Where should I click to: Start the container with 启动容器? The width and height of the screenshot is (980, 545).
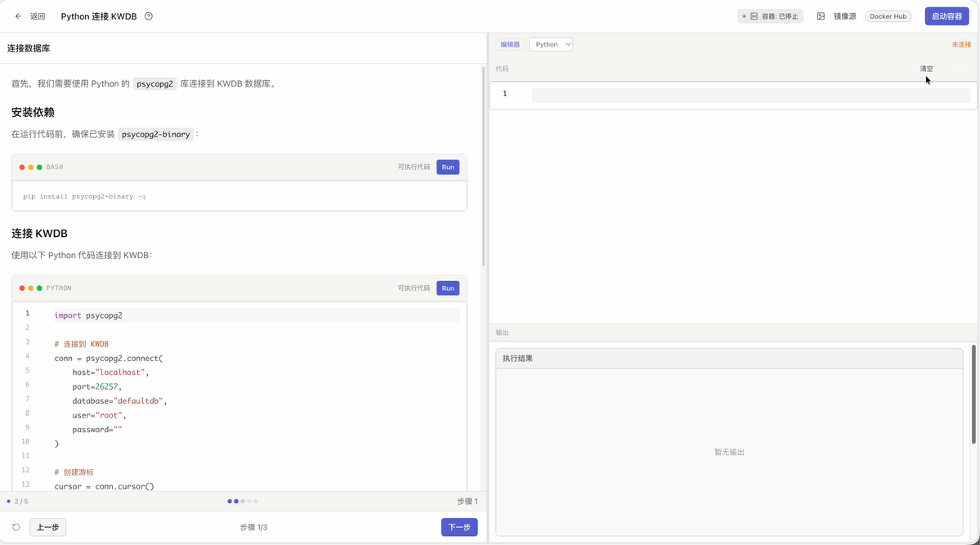[x=946, y=16]
